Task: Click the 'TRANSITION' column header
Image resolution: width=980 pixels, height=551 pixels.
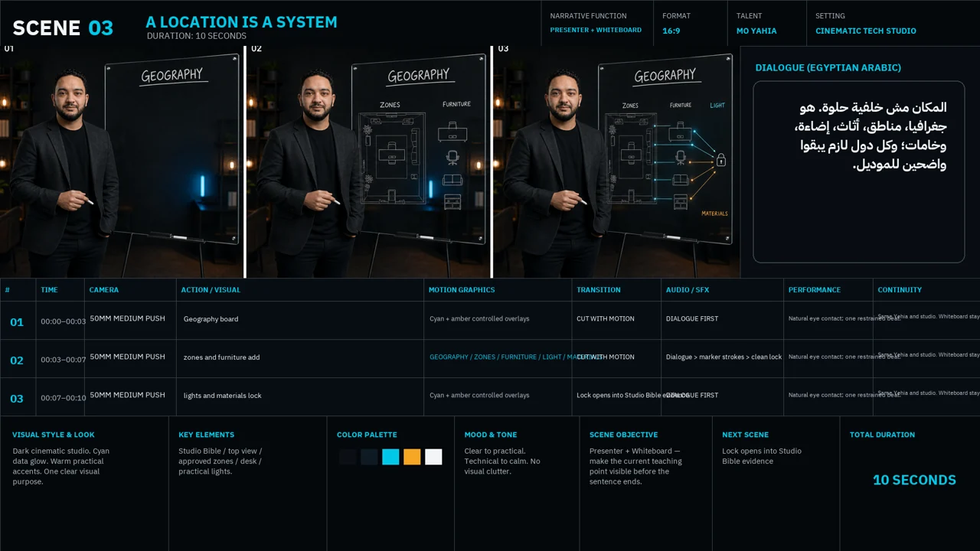Action: tap(599, 290)
